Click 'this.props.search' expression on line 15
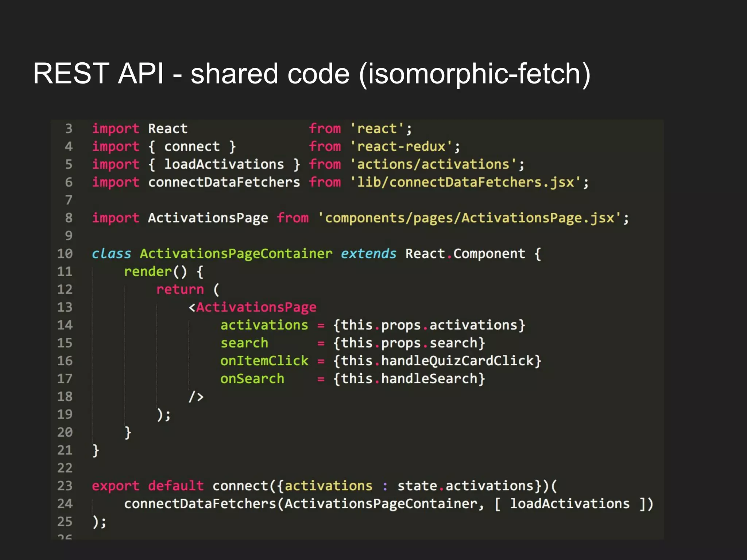The height and width of the screenshot is (560, 747). (x=409, y=343)
